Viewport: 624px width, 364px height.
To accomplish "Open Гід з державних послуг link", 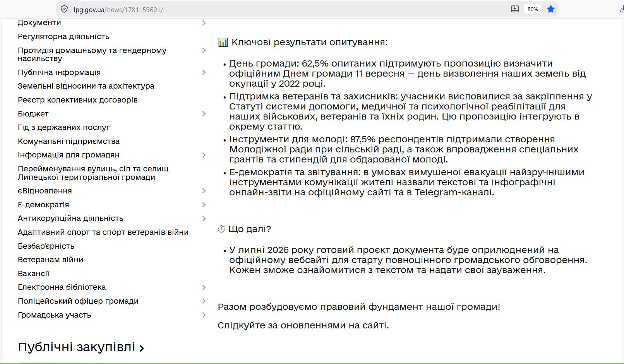I will [64, 127].
